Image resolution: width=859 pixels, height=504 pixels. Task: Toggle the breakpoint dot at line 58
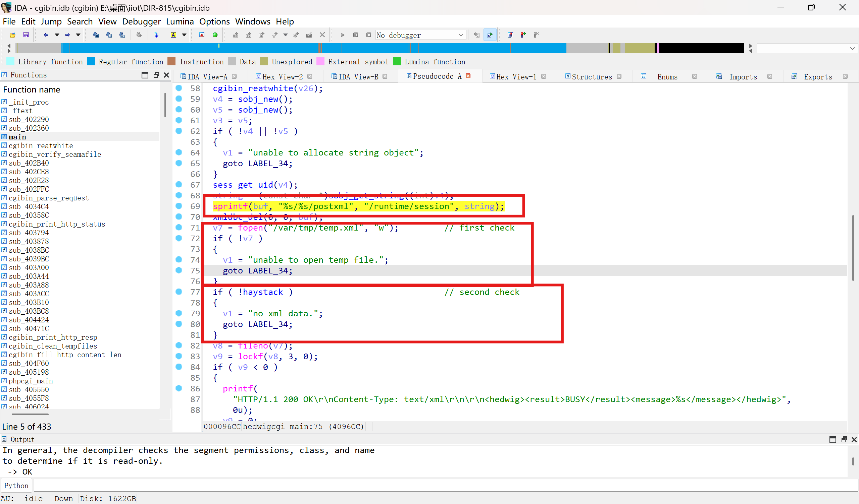coord(179,88)
